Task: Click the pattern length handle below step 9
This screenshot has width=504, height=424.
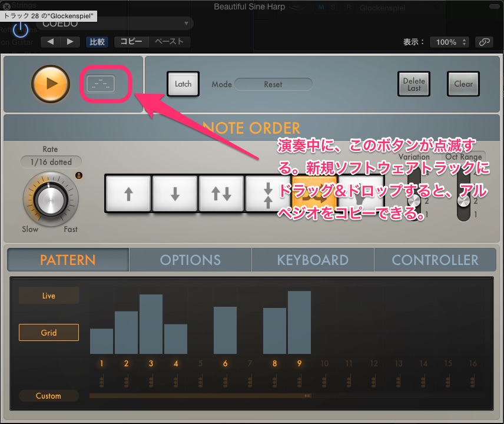Action: click(x=307, y=396)
